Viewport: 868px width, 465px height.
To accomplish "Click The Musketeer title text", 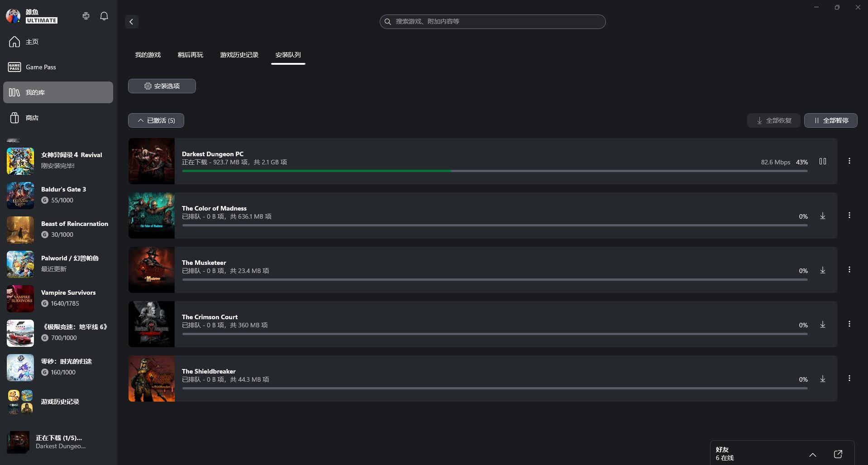I will point(204,263).
